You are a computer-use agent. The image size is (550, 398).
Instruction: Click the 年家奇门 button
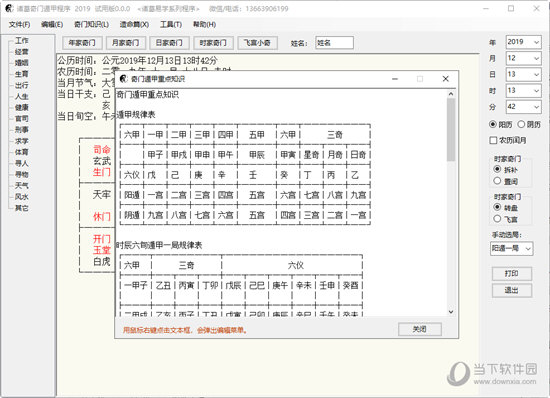pos(82,43)
